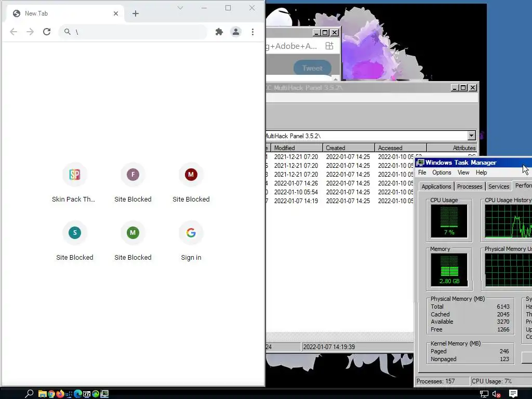Expand Chrome tab search chevron
Screen dimensions: 532x399
coord(180,8)
